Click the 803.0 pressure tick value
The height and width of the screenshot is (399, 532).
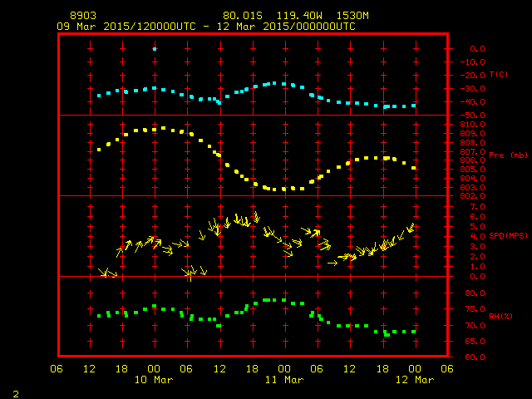tap(473, 187)
